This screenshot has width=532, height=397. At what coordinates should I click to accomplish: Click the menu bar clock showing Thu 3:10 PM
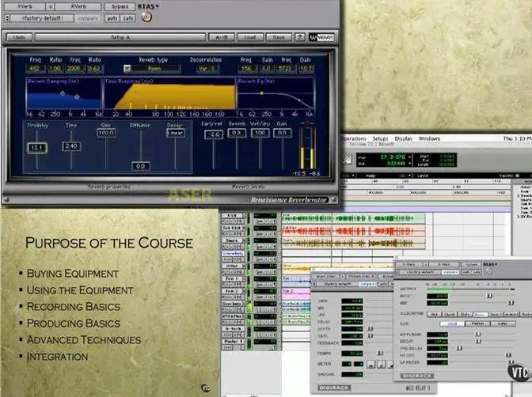coord(517,138)
